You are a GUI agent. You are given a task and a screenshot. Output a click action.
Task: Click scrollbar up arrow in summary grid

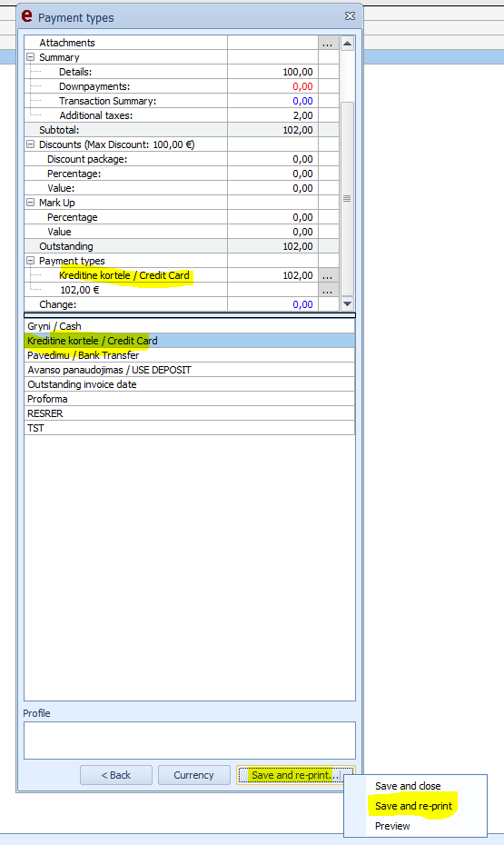tap(347, 43)
